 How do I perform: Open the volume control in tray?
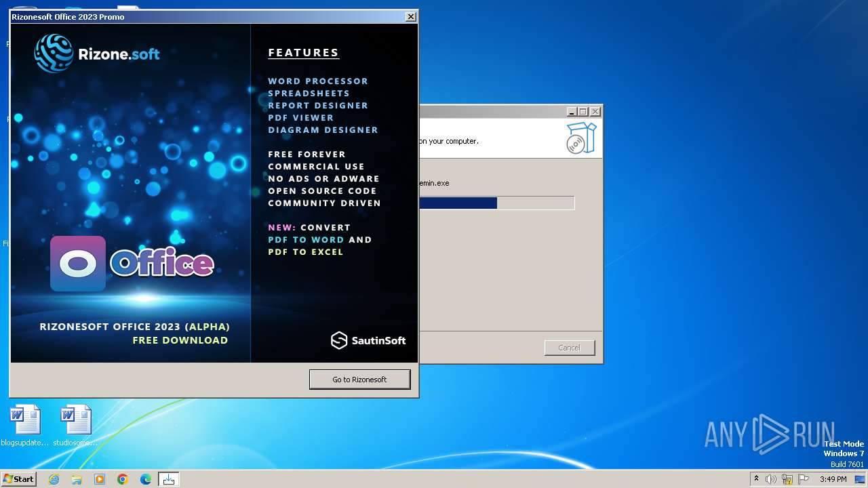pos(771,479)
